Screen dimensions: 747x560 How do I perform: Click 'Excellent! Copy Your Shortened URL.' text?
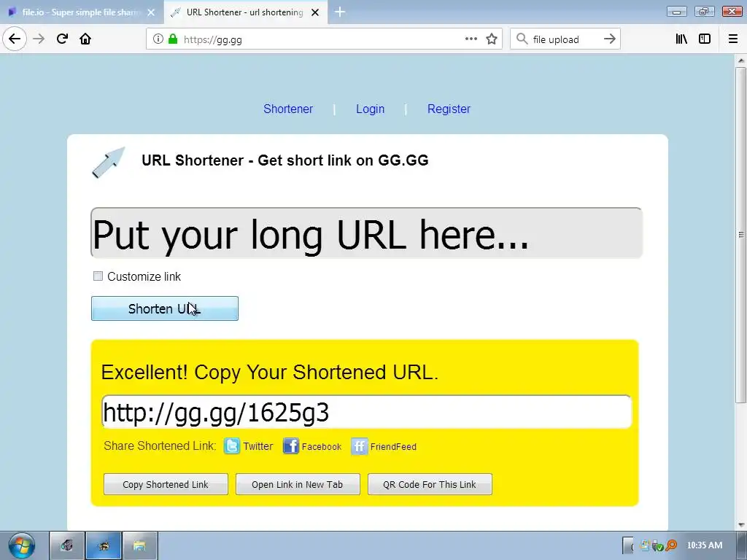270,373
